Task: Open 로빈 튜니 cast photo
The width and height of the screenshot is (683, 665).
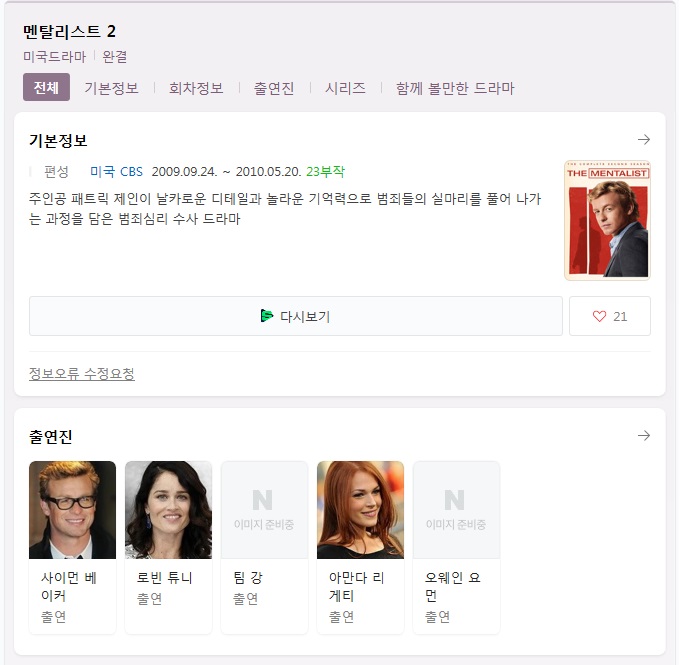Action: (x=168, y=510)
